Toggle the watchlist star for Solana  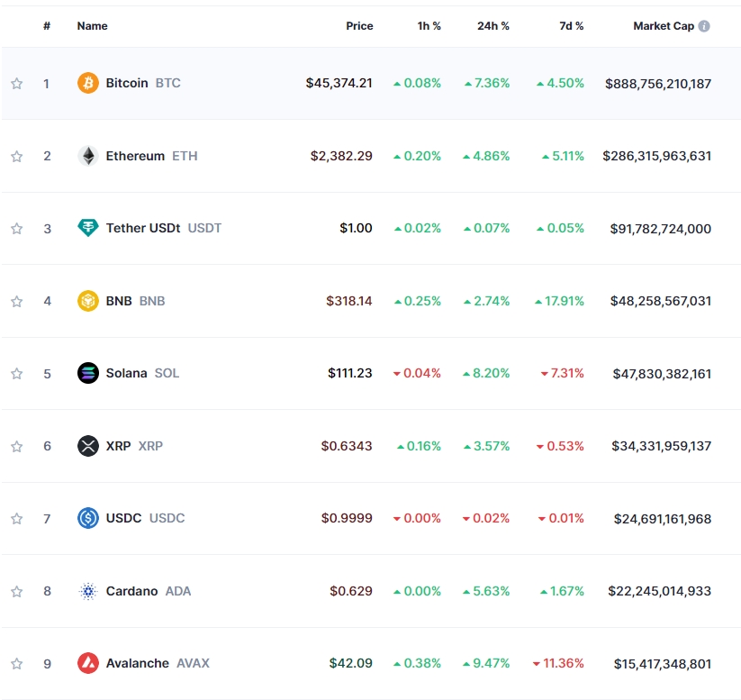click(16, 373)
